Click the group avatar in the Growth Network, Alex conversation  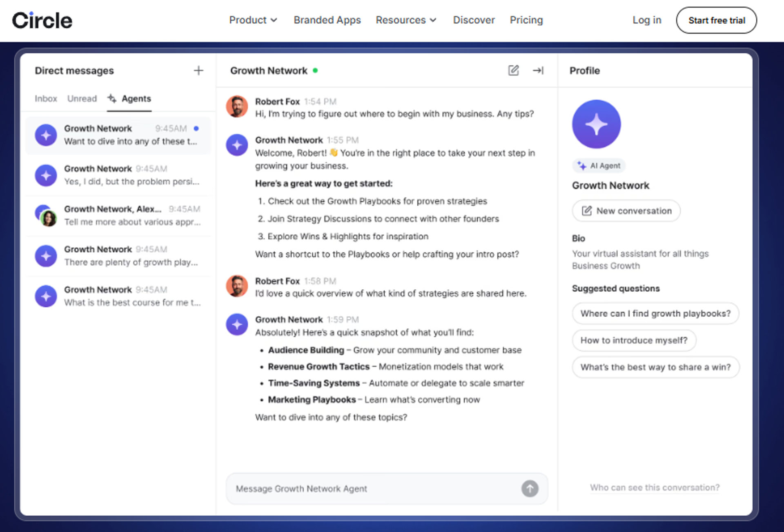pyautogui.click(x=46, y=215)
